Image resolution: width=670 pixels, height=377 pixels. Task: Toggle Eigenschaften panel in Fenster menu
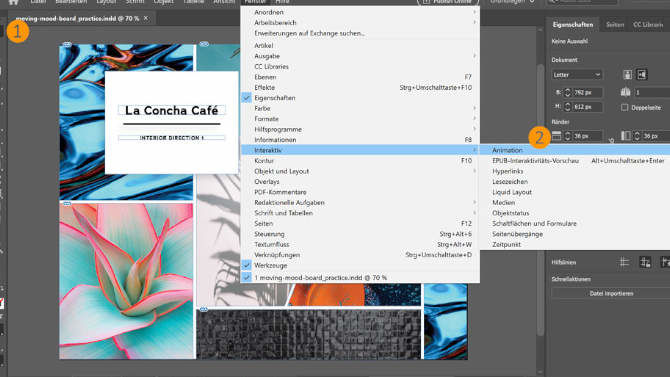(360, 98)
